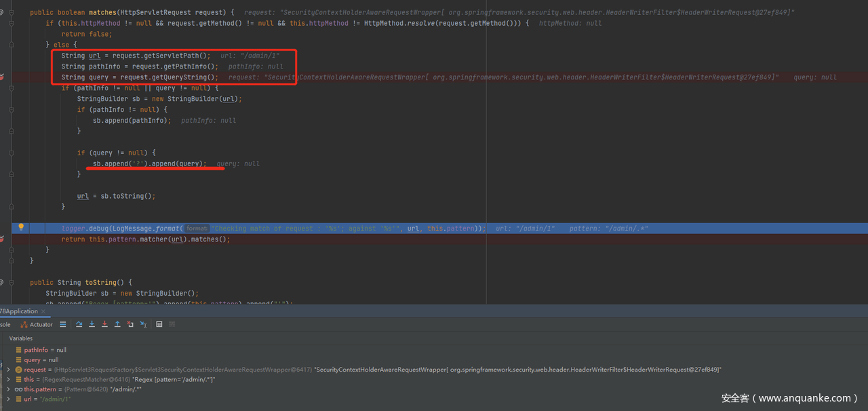Expand the this.pattern variable node
The height and width of the screenshot is (411, 868).
[x=8, y=389]
